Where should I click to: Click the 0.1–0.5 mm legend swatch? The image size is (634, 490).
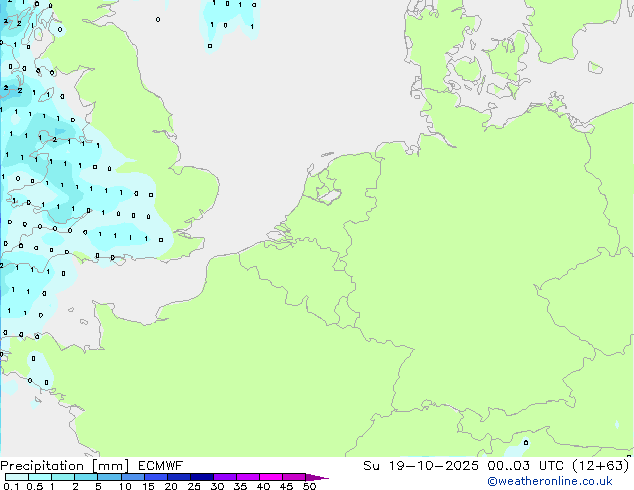point(17,477)
